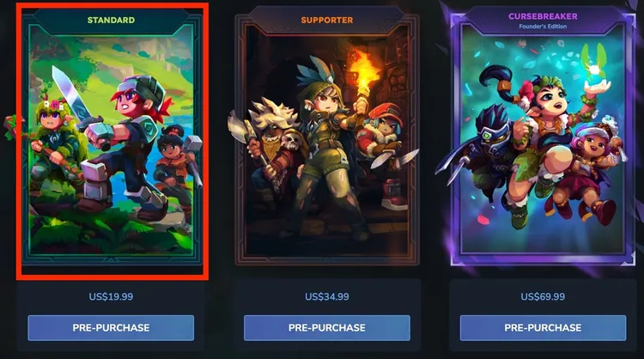Screen dimensions: 644x359
Task: Click the flaming torch in Supporter artwork
Action: tap(363, 74)
